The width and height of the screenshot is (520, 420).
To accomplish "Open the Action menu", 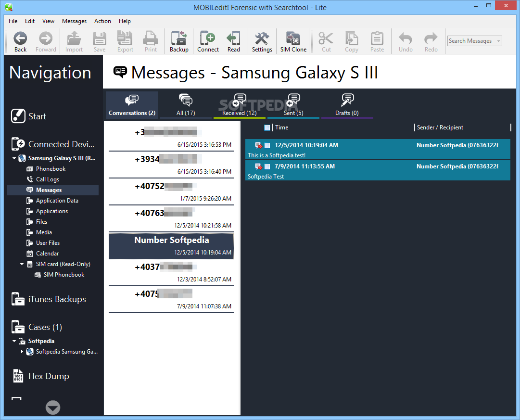I will tap(102, 21).
